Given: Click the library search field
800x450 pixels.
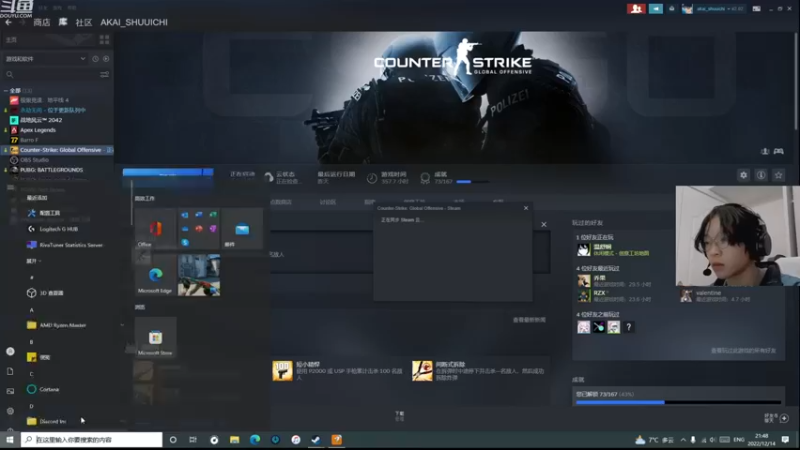Looking at the screenshot, I should (x=51, y=74).
